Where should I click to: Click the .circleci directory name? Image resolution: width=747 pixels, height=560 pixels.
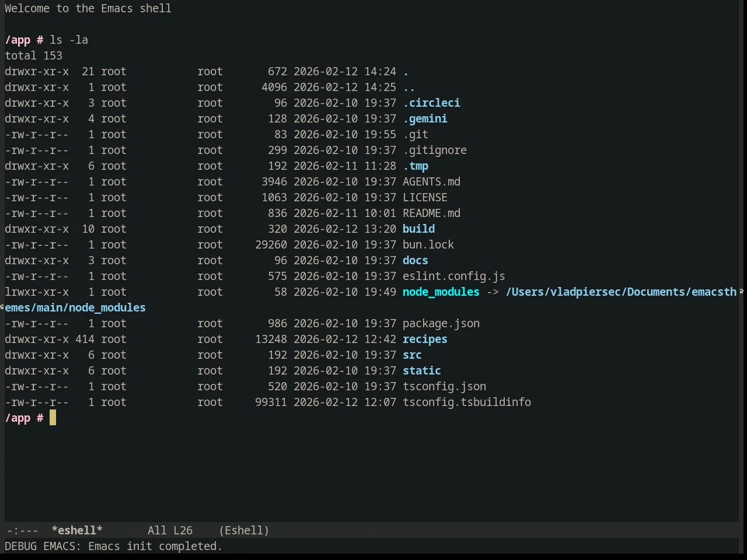click(431, 103)
